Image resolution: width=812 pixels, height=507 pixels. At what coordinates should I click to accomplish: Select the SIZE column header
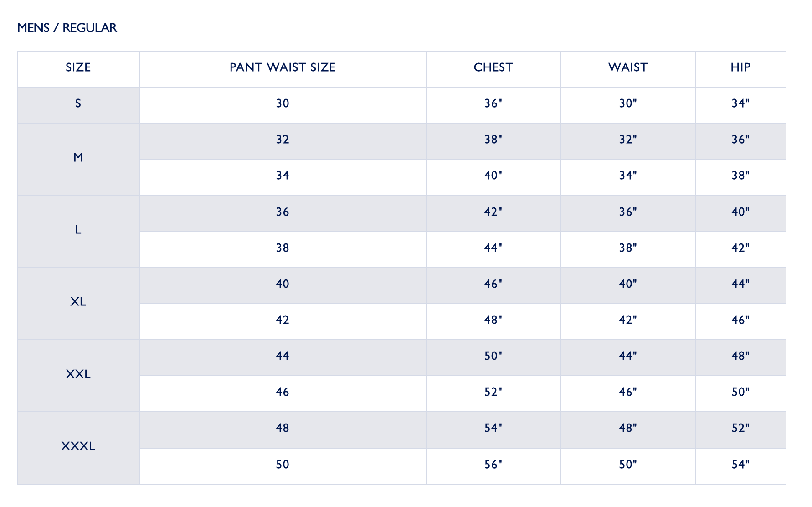pyautogui.click(x=78, y=69)
